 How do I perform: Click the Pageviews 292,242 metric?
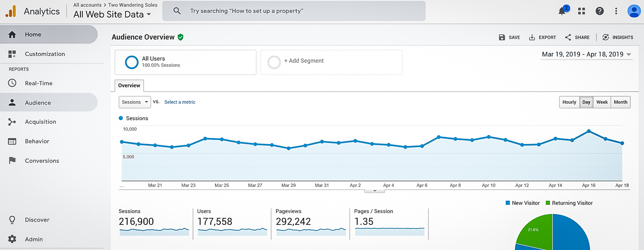pyautogui.click(x=311, y=223)
